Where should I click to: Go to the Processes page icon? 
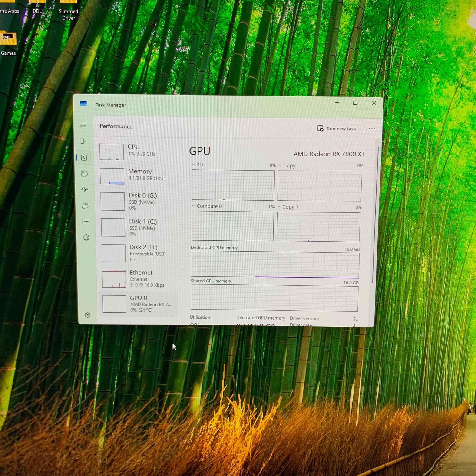(x=83, y=141)
